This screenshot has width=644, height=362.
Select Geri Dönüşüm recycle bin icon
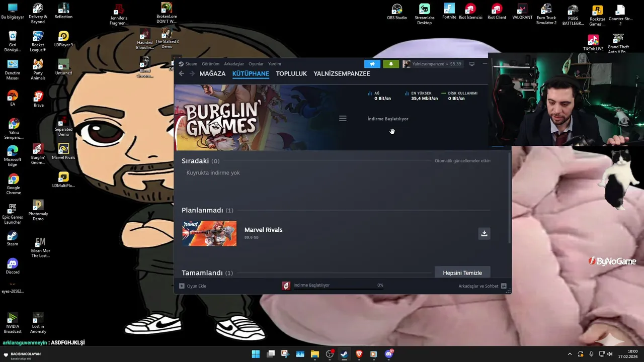pos(13,42)
